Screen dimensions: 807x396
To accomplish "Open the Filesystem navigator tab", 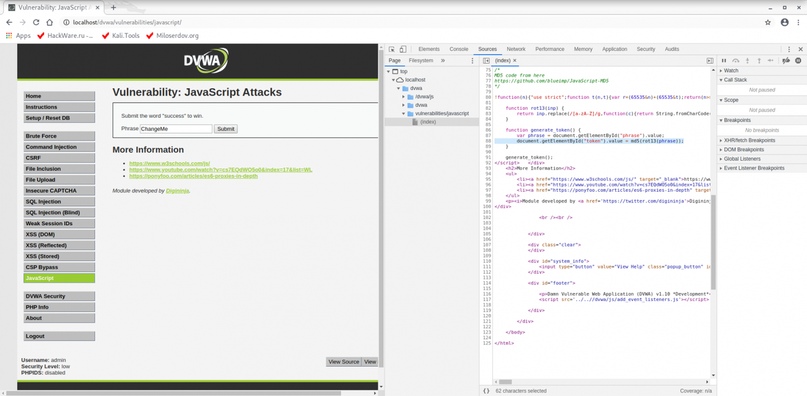I will [x=420, y=60].
